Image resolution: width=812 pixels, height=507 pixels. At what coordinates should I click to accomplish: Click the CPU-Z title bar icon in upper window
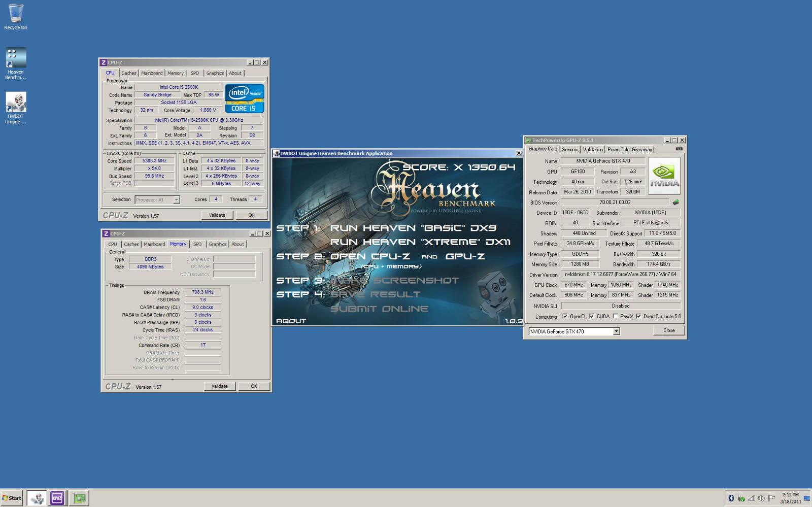pyautogui.click(x=104, y=62)
